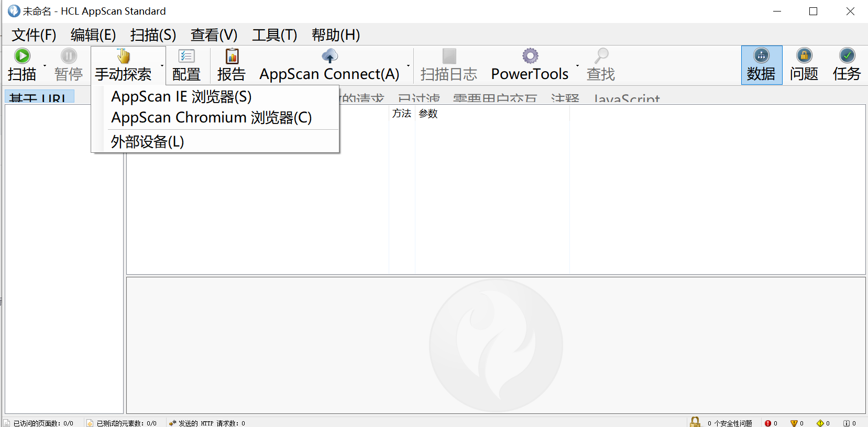Choose 外部设备(L) menu entry
Viewport: 868px width, 427px height.
pos(215,142)
